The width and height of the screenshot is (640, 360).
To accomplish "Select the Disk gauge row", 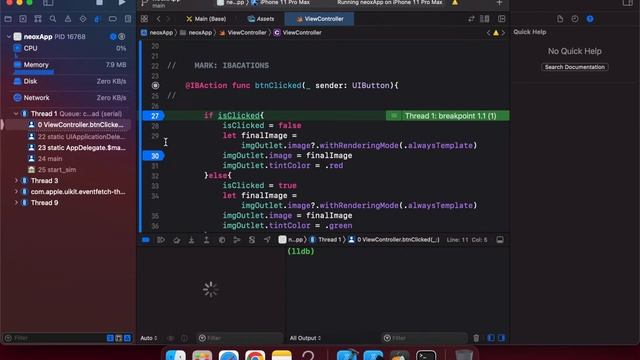I will (x=69, y=81).
